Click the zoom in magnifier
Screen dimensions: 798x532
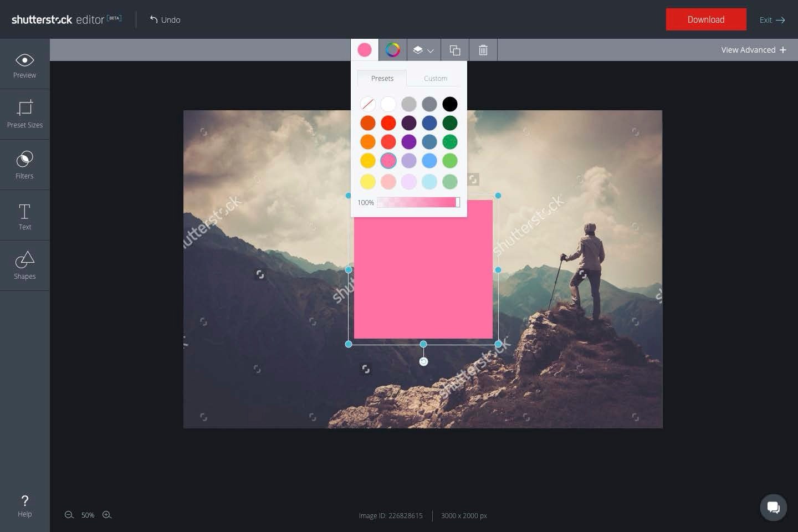click(x=107, y=515)
